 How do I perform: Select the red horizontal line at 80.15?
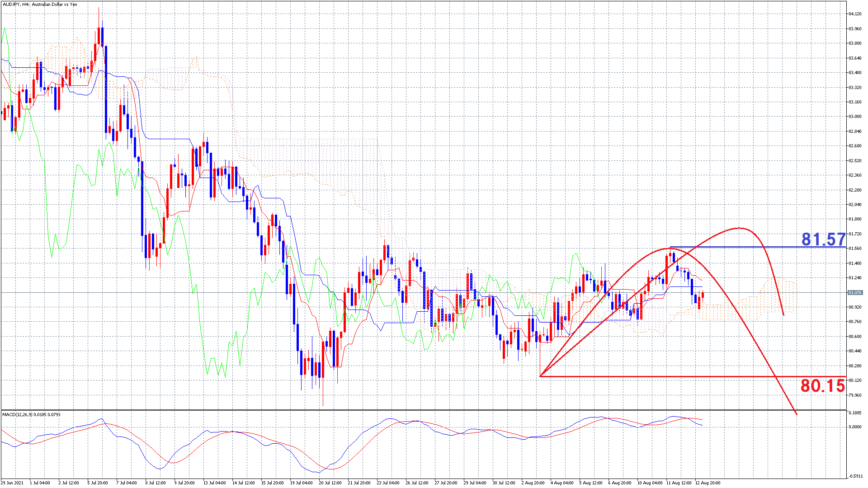[x=656, y=376]
